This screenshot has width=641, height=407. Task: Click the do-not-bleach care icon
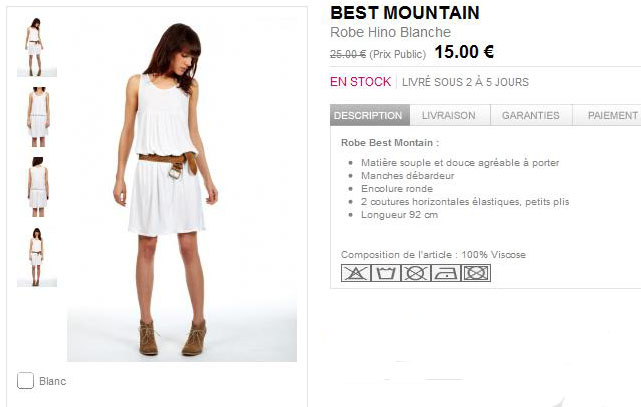pyautogui.click(x=356, y=273)
